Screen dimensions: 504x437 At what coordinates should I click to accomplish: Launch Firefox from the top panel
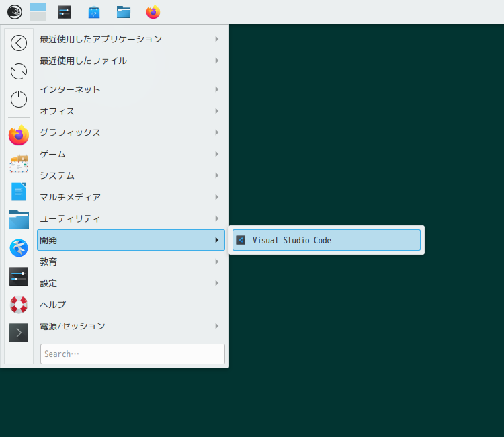pyautogui.click(x=153, y=12)
